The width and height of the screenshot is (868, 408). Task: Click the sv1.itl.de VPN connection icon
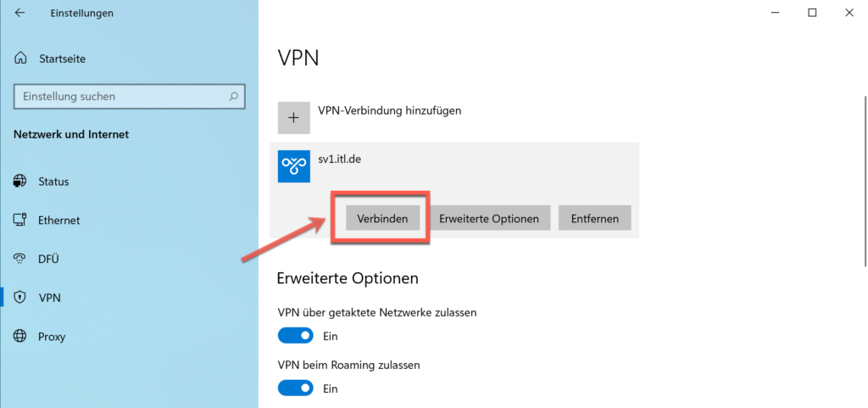294,166
